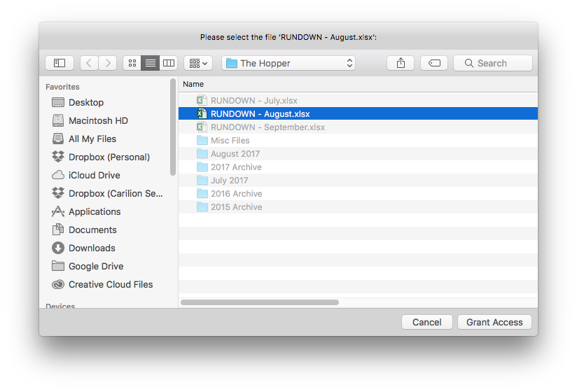Click the Dropbox (Carilion) icon
The image size is (577, 392).
pos(58,193)
